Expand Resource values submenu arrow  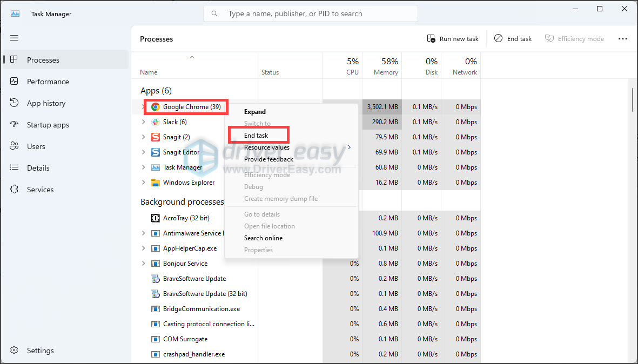[x=350, y=147]
